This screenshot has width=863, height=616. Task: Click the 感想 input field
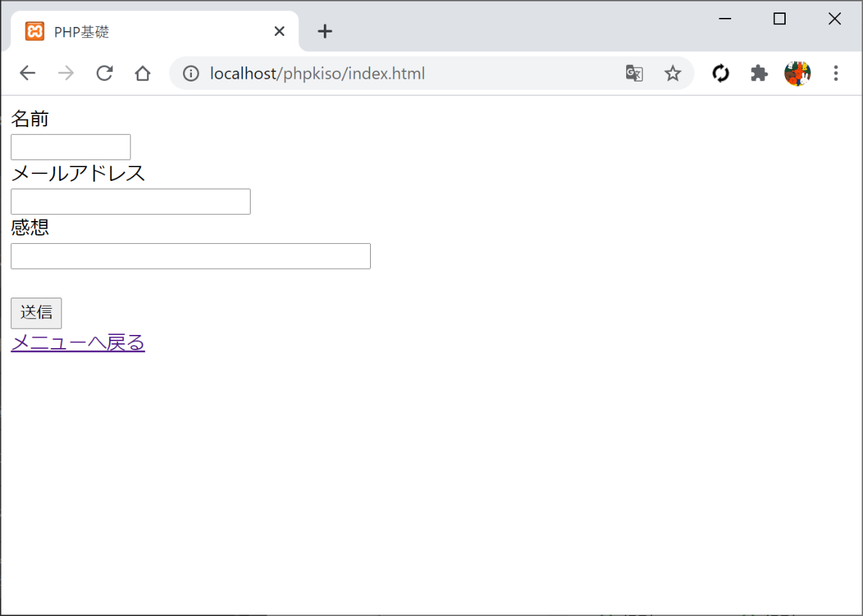click(x=191, y=256)
